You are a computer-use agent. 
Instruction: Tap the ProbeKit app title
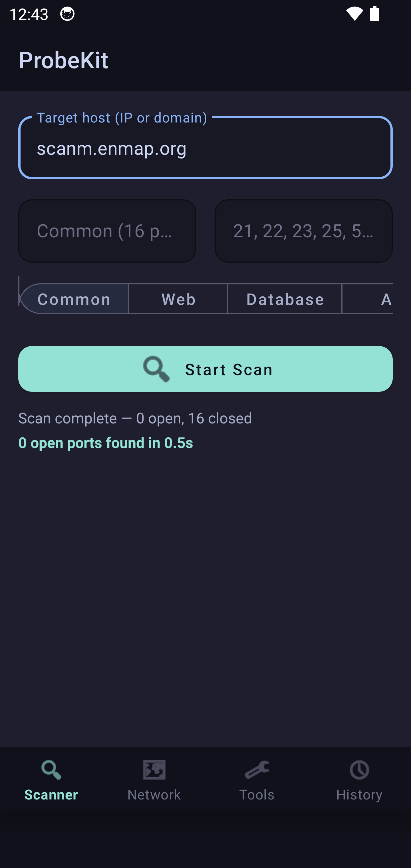pos(63,60)
